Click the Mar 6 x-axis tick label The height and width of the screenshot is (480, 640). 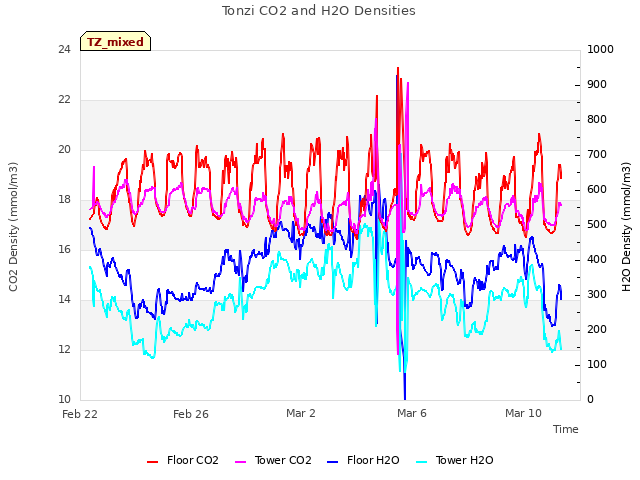pyautogui.click(x=412, y=413)
